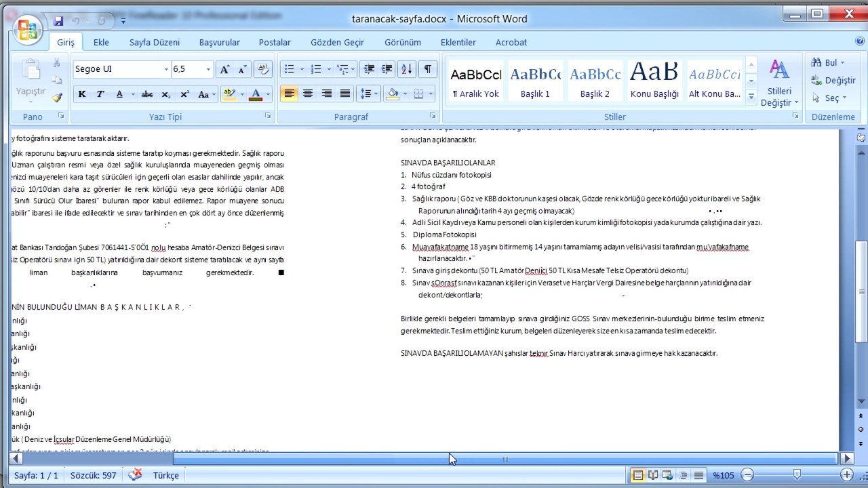Insert numbered list

click(x=315, y=69)
